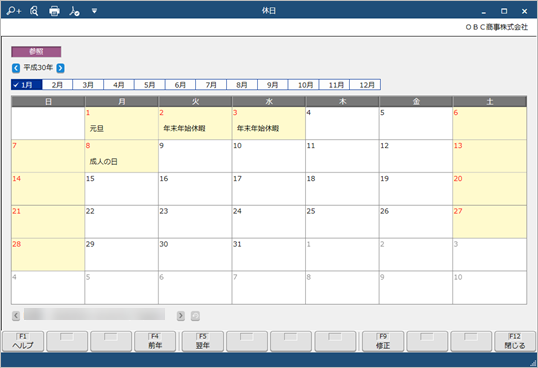Select the January 25 day cell
538x368 pixels.
pyautogui.click(x=342, y=222)
